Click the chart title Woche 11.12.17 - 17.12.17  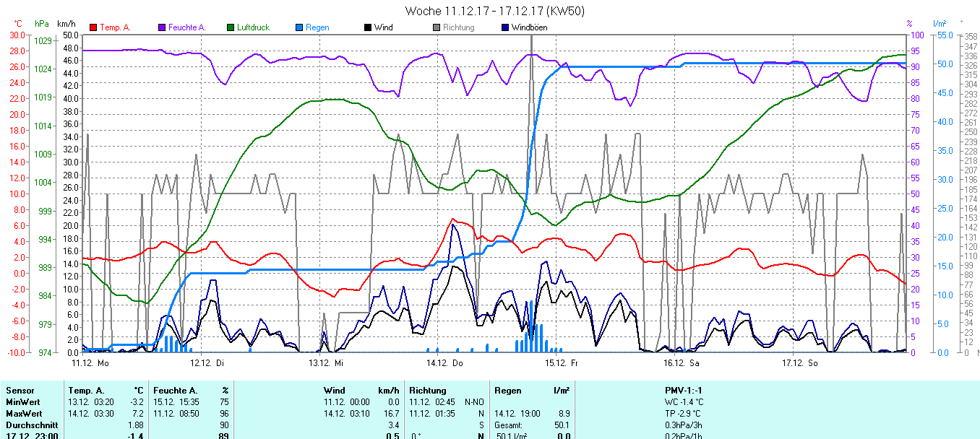click(495, 11)
